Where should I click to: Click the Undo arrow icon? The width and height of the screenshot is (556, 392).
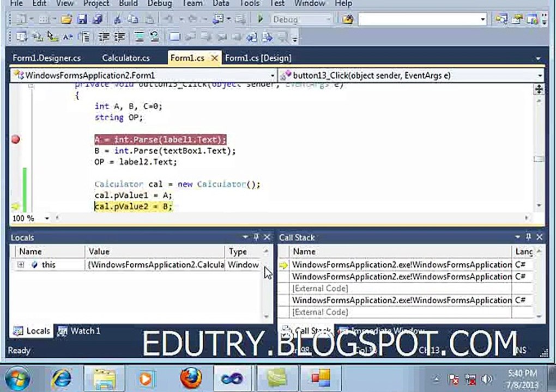pyautogui.click(x=167, y=19)
